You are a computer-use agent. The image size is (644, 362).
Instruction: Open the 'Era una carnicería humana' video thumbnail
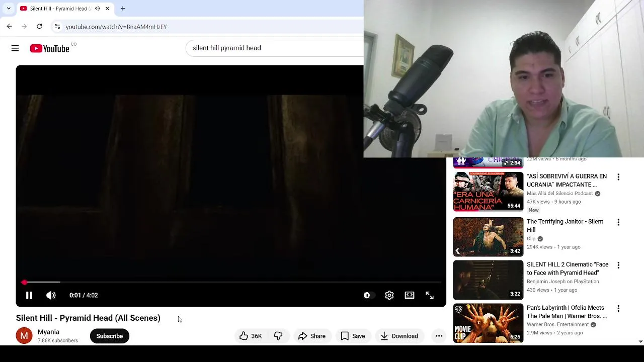pos(488,192)
